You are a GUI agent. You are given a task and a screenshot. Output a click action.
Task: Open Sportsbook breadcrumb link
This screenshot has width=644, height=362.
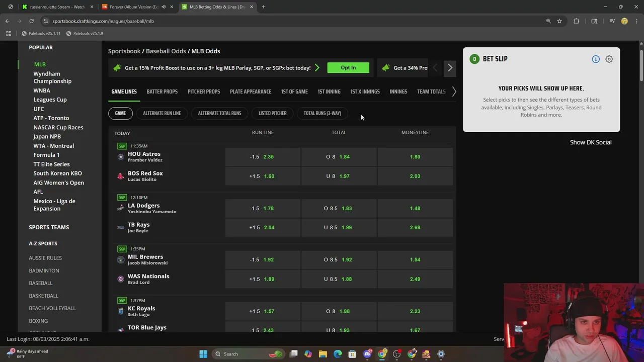tap(124, 51)
